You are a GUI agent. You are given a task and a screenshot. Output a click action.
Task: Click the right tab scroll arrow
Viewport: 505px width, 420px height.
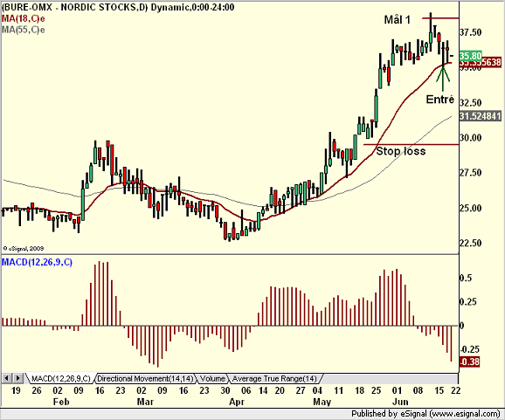pos(17,378)
